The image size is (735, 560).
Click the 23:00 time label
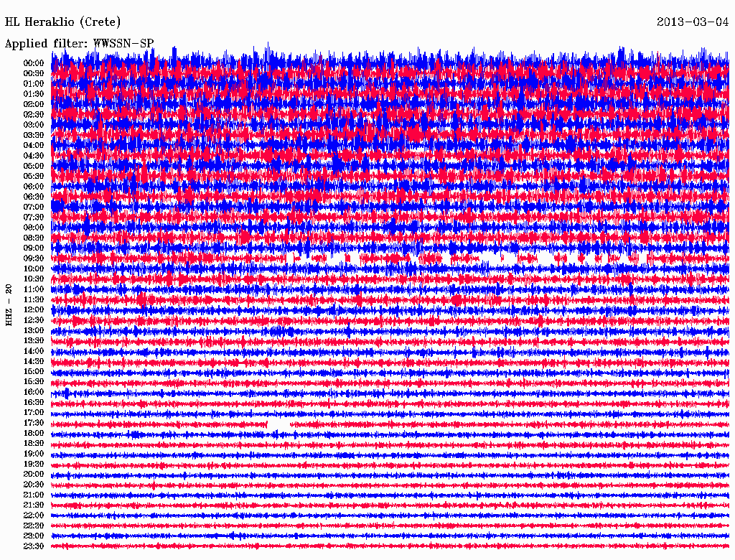pos(34,536)
